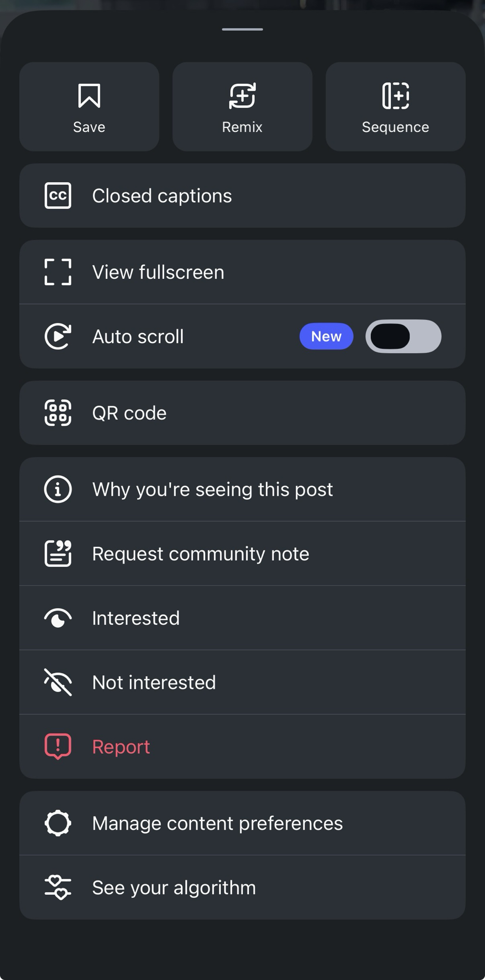This screenshot has width=485, height=980.
Task: Tap the New badge beside Auto scroll
Action: pyautogui.click(x=326, y=336)
